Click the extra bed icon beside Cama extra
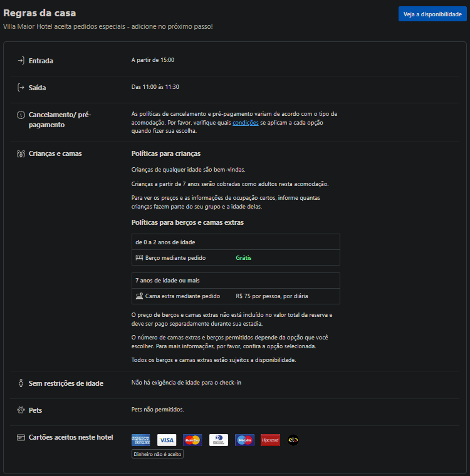 coord(139,296)
